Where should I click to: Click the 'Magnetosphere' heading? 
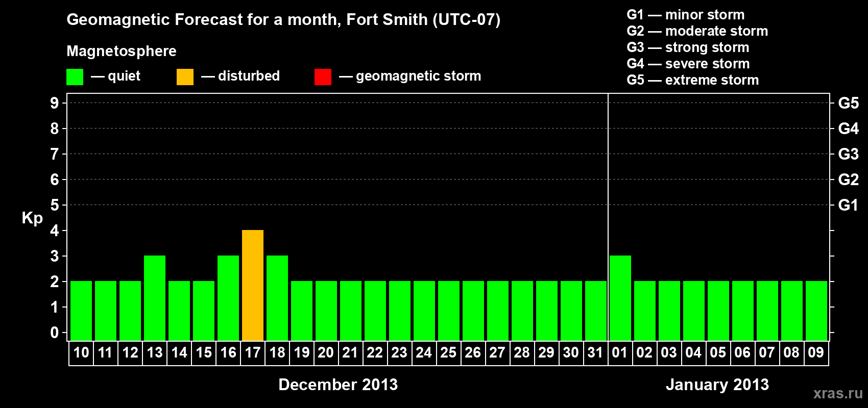click(x=122, y=51)
